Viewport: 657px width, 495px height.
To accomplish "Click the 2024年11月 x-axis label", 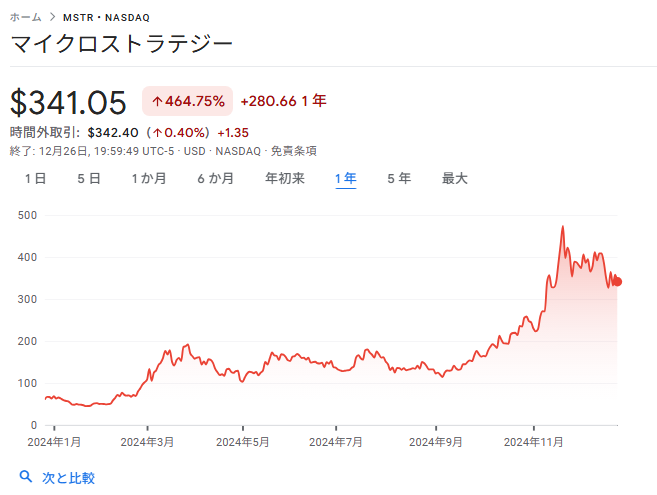I will (533, 441).
